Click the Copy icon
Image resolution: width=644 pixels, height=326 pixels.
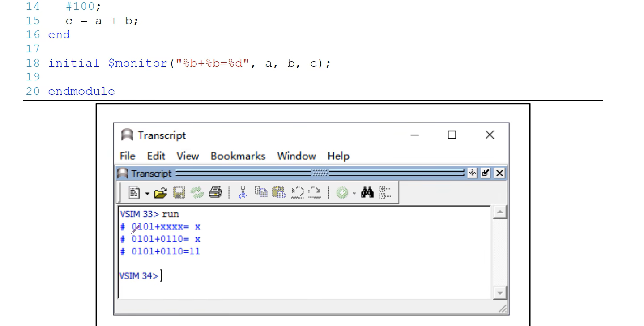[261, 192]
